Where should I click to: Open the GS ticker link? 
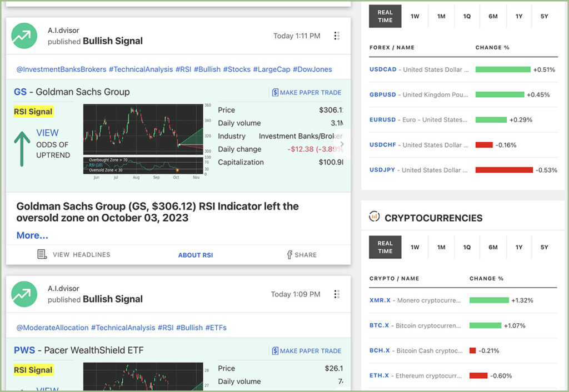tap(21, 92)
